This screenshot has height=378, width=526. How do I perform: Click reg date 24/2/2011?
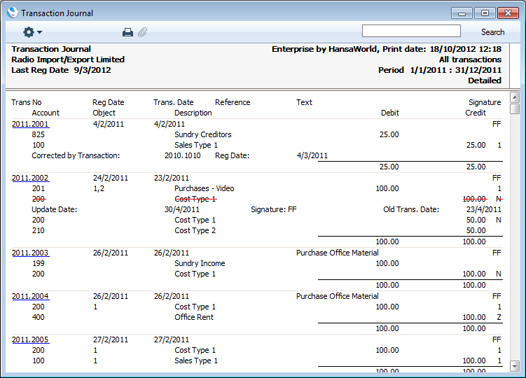(x=110, y=178)
